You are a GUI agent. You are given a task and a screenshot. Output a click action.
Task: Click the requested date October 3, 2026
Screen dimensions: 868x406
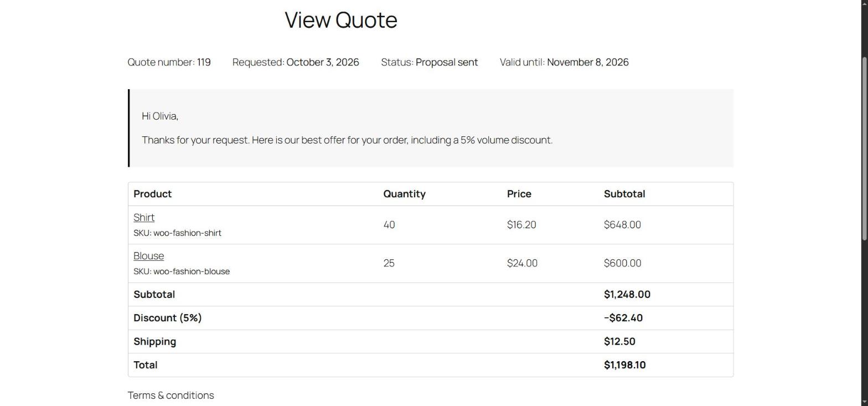click(323, 62)
